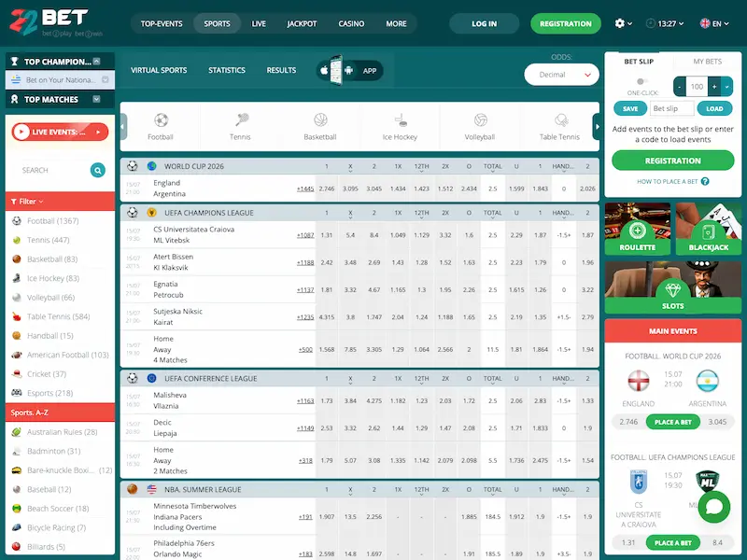Open the live chat bubble
Viewport: 747px width, 560px height.
tap(714, 507)
